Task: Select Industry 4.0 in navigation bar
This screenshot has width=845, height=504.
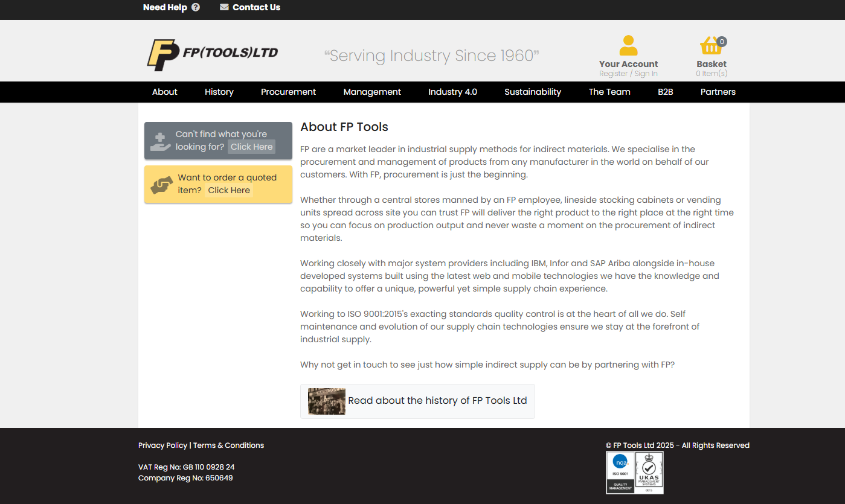Action: click(452, 92)
